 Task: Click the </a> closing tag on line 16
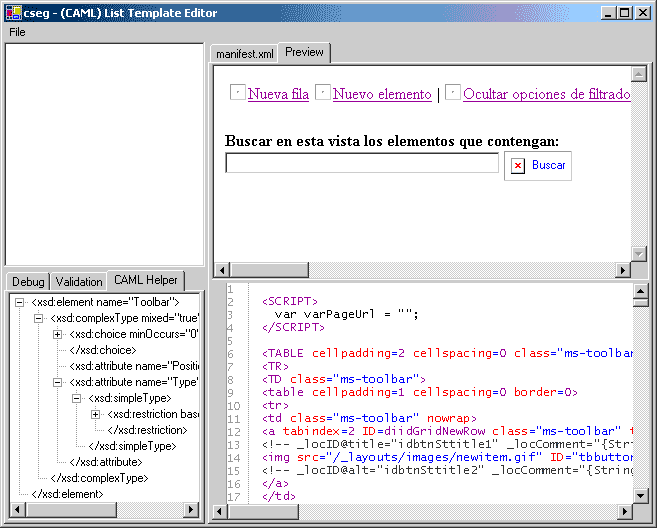[x=275, y=483]
